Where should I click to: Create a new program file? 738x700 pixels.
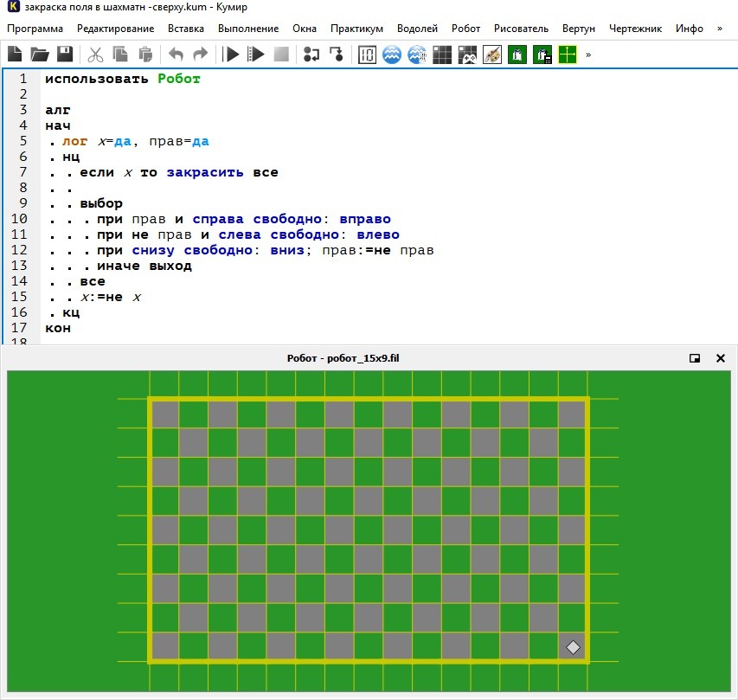click(15, 55)
